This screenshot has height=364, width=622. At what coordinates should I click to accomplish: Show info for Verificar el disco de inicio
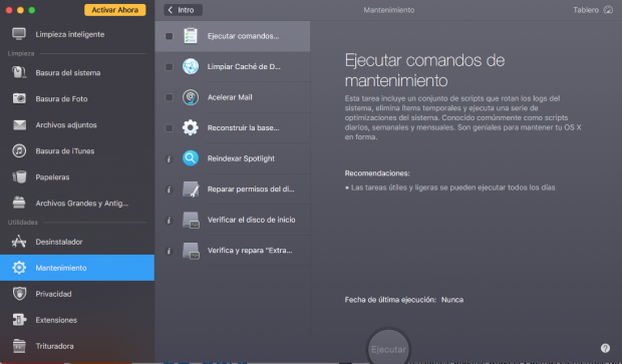[169, 220]
